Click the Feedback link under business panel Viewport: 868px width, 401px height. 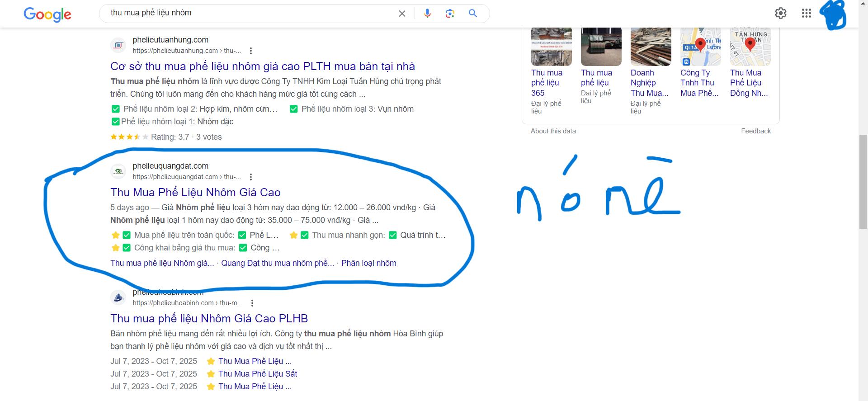coord(755,131)
